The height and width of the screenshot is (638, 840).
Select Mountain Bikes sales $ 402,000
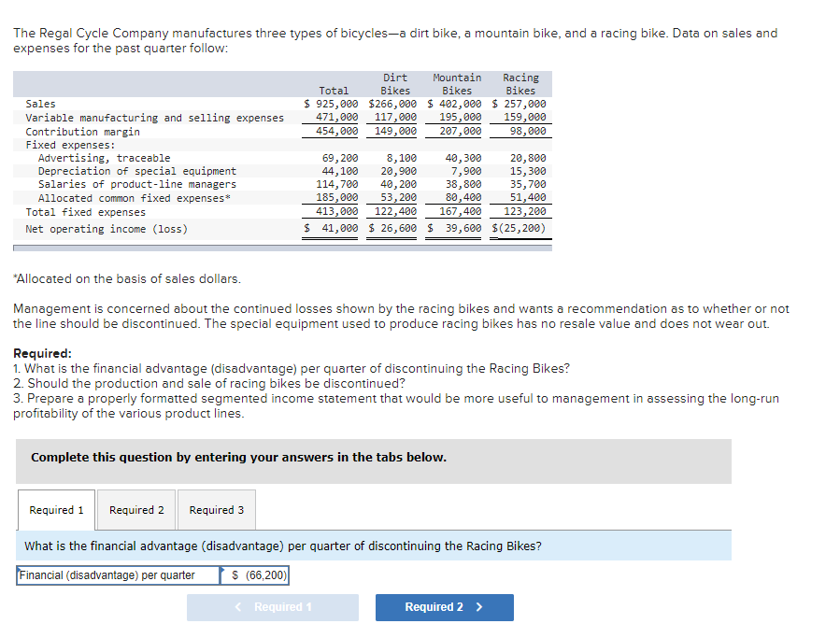(454, 104)
